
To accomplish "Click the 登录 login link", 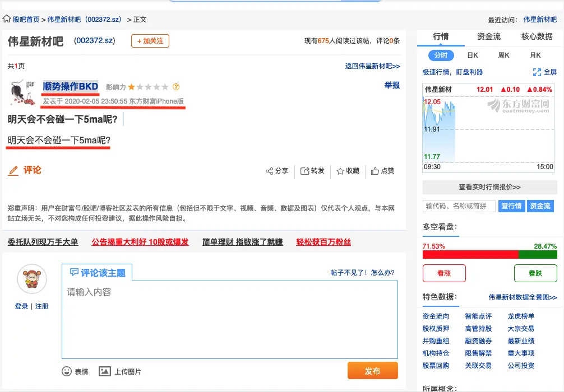I will [21, 306].
